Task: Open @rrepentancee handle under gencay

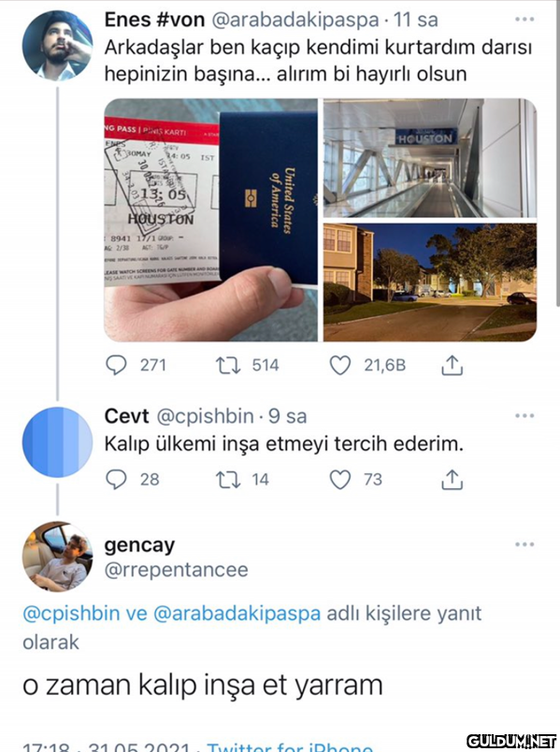Action: point(177,571)
